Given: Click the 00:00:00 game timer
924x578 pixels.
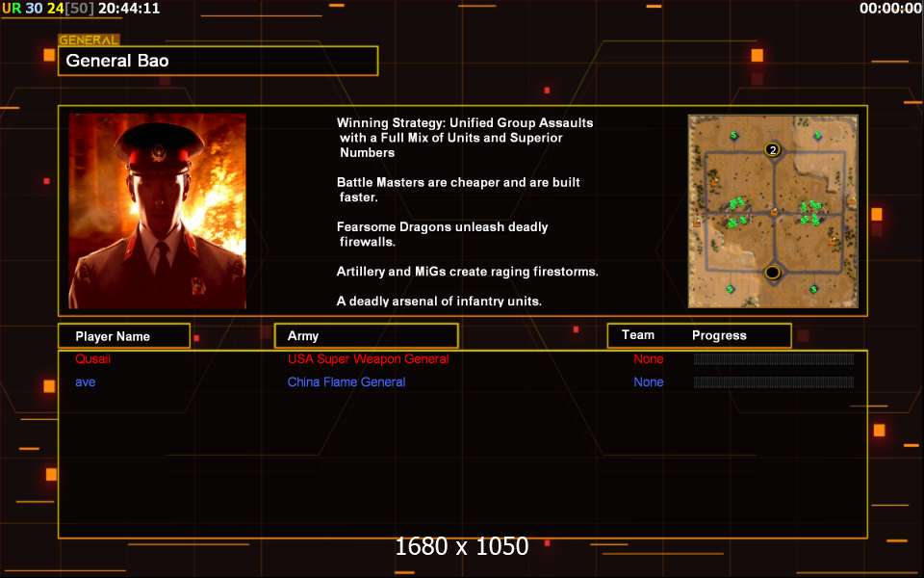Looking at the screenshot, I should 889,9.
